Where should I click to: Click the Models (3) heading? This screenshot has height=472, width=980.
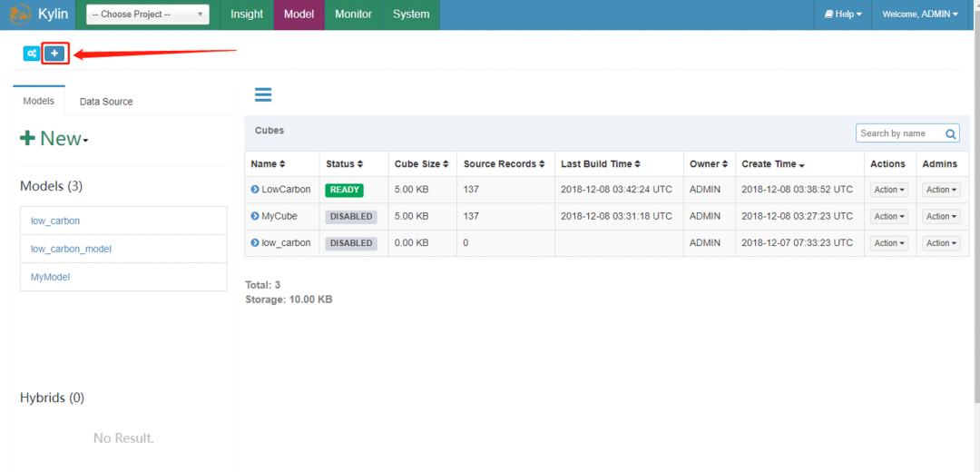click(x=51, y=186)
